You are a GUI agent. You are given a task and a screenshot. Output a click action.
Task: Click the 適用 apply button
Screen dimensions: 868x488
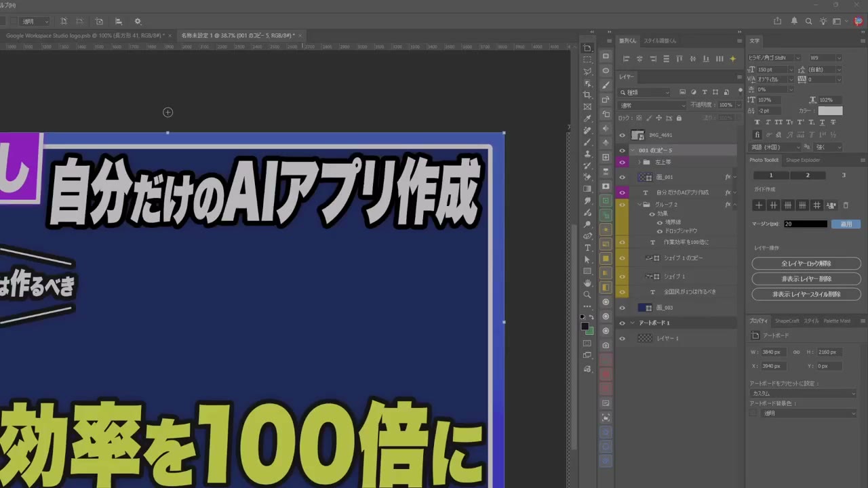coord(846,224)
